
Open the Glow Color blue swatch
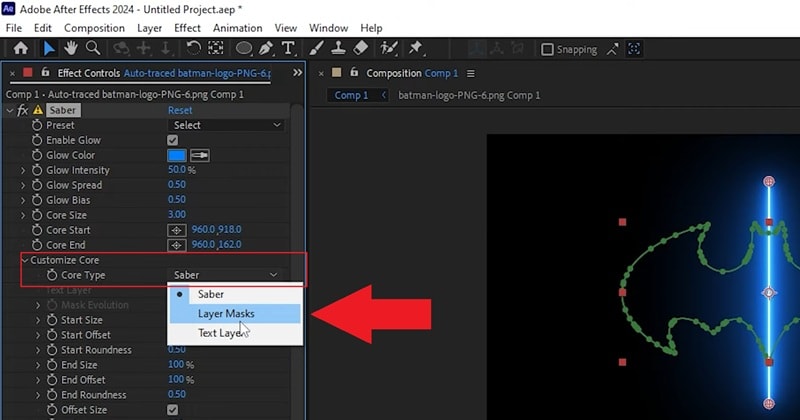click(x=177, y=155)
